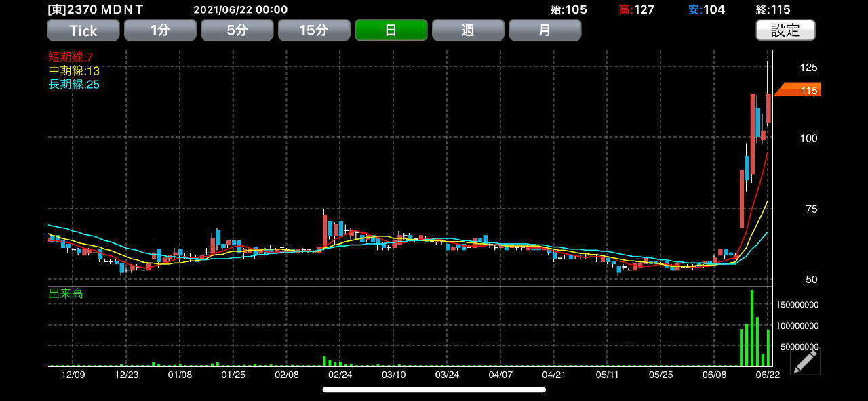Tap the tallest green volume bar
The image size is (868, 401).
tap(752, 328)
